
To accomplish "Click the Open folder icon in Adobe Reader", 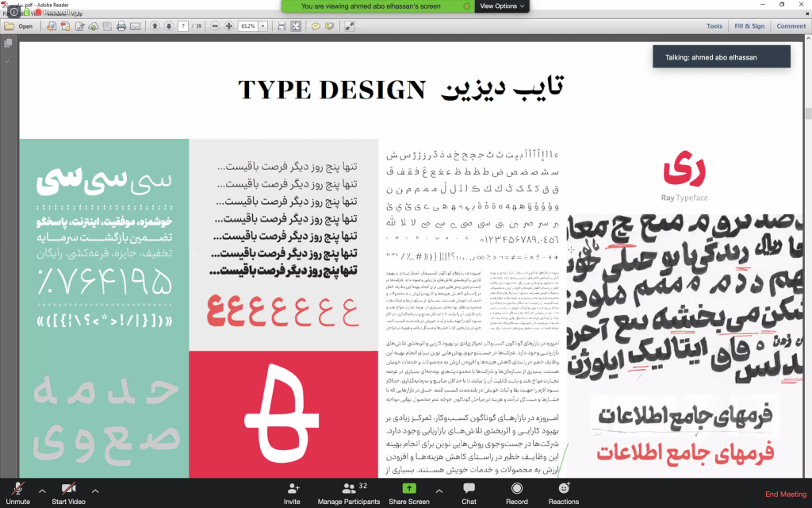I will click(10, 26).
